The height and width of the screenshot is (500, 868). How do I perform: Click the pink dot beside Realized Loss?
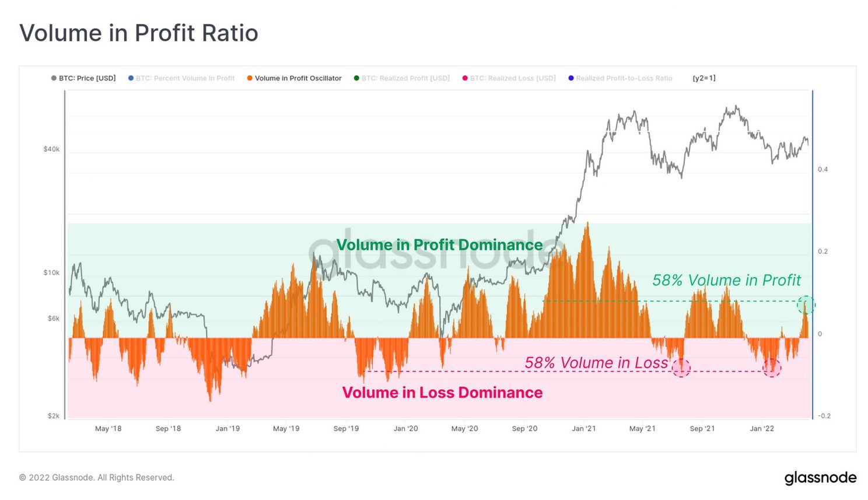465,78
